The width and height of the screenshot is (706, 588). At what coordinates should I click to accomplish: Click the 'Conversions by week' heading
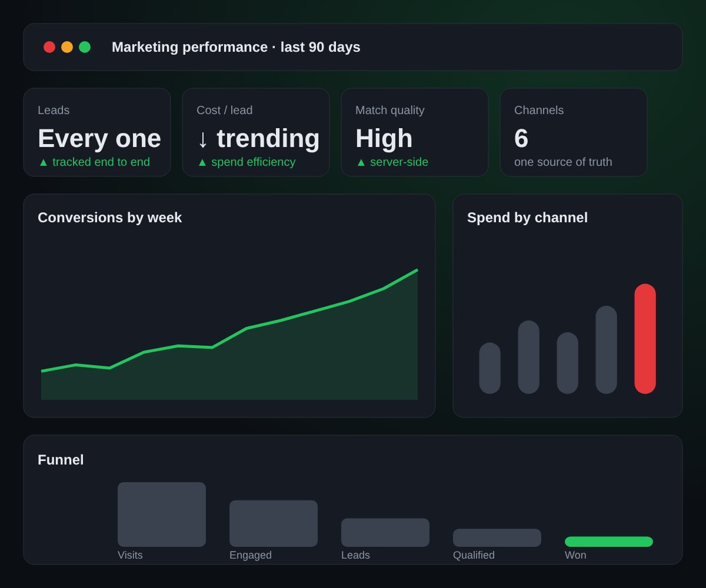click(110, 218)
